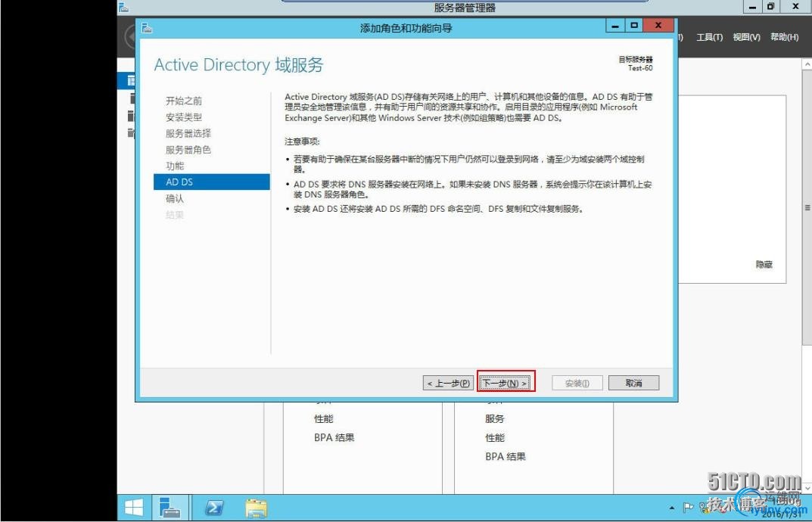Open the Windows Start button
Viewport: 812px width, 522px height.
coord(134,508)
